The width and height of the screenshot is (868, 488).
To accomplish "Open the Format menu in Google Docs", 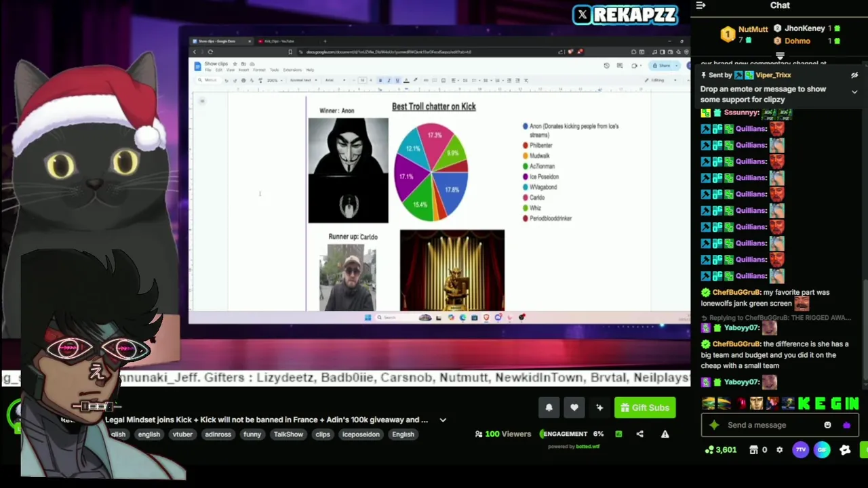I will pyautogui.click(x=259, y=70).
